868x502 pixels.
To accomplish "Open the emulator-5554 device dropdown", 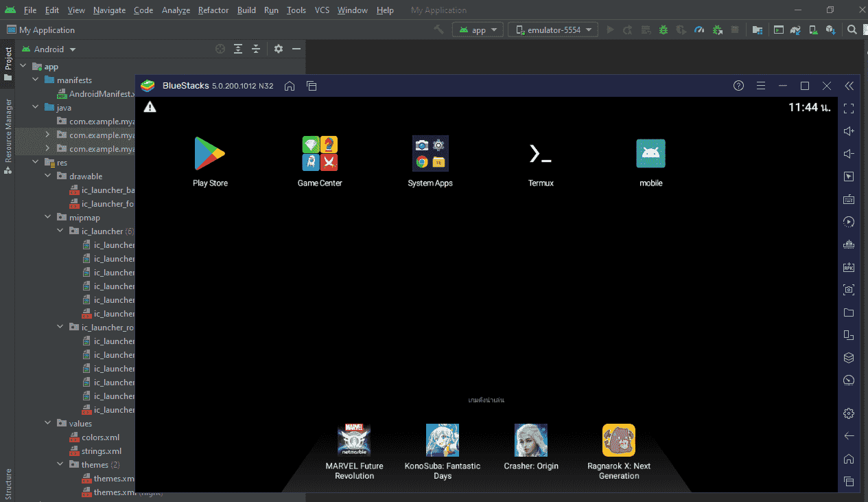I will click(x=553, y=30).
